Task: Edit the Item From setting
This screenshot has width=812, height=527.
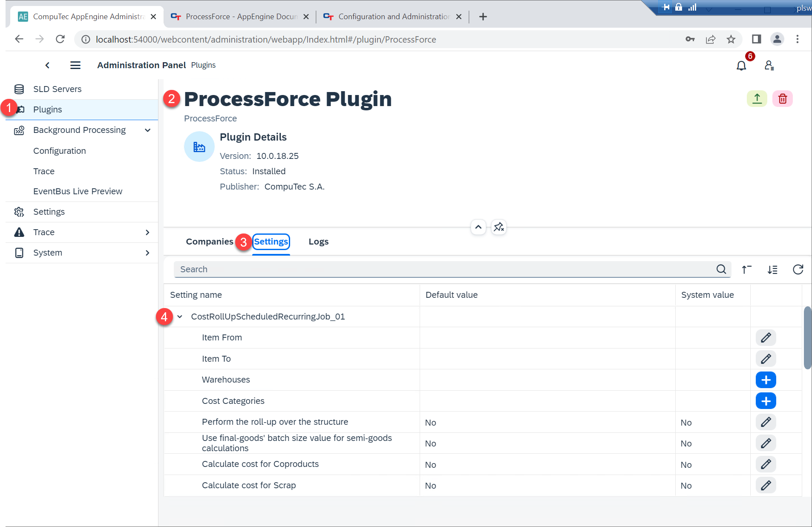Action: tap(766, 337)
